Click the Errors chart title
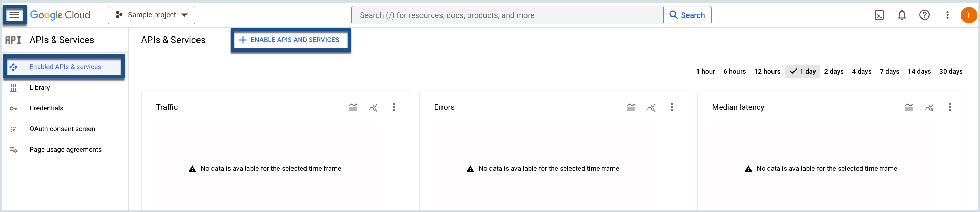This screenshot has width=980, height=212. click(x=444, y=107)
